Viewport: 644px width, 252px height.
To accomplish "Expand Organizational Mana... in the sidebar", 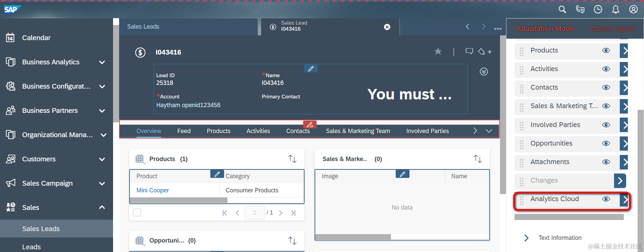I will (103, 135).
